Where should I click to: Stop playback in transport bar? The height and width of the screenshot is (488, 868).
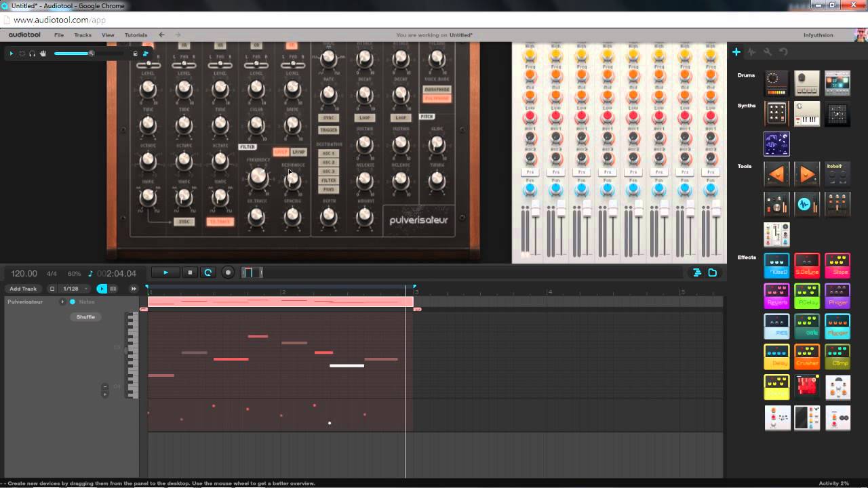coord(190,272)
